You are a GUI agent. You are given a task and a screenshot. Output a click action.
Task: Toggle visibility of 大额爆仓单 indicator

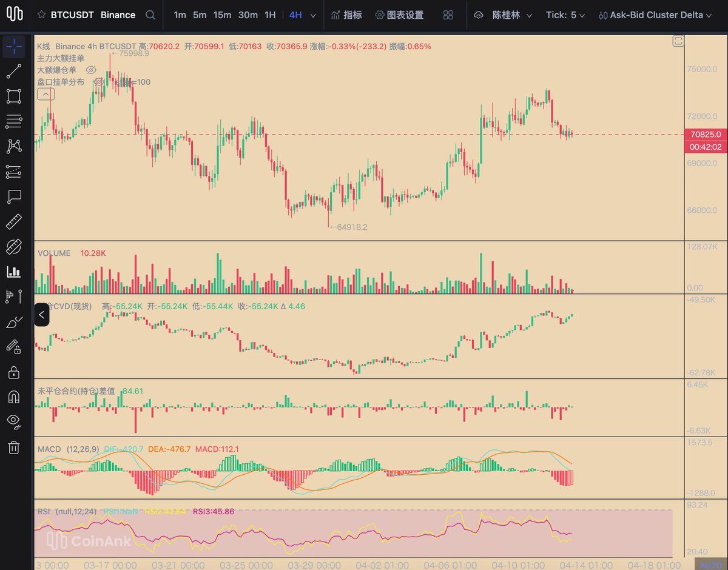pos(92,70)
